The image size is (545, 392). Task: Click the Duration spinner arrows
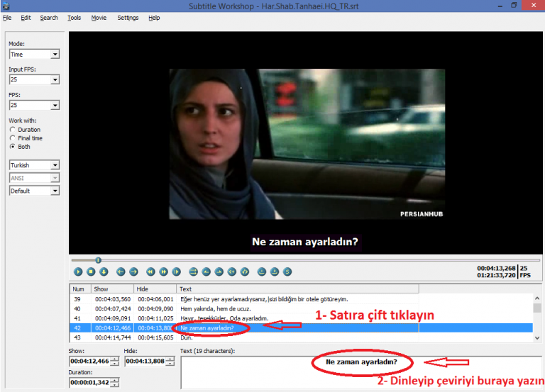115,382
